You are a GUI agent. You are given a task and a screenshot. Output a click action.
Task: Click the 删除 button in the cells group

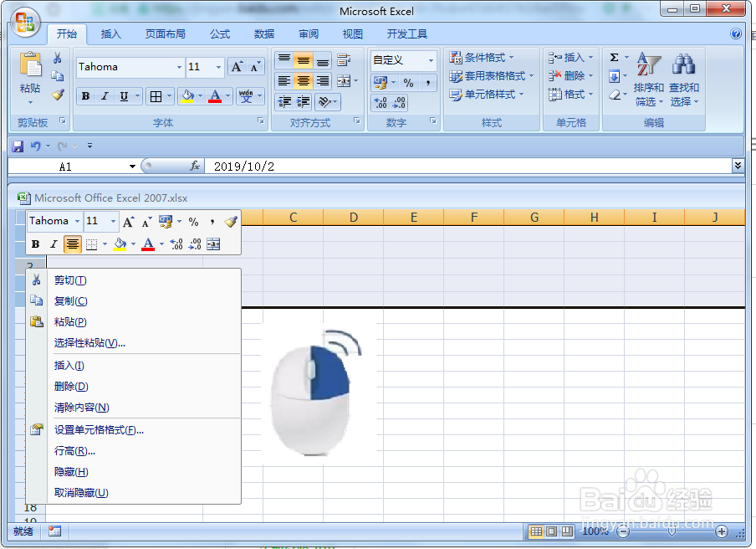570,76
